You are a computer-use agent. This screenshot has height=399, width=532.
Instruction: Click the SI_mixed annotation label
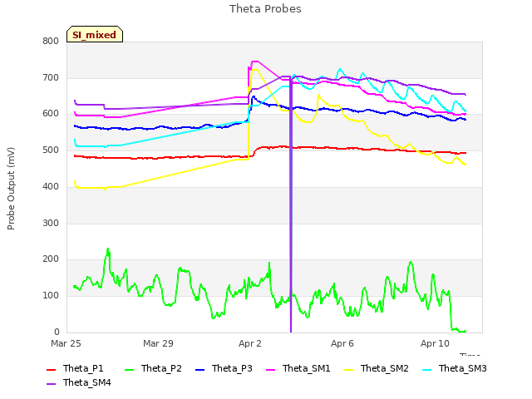coord(94,35)
